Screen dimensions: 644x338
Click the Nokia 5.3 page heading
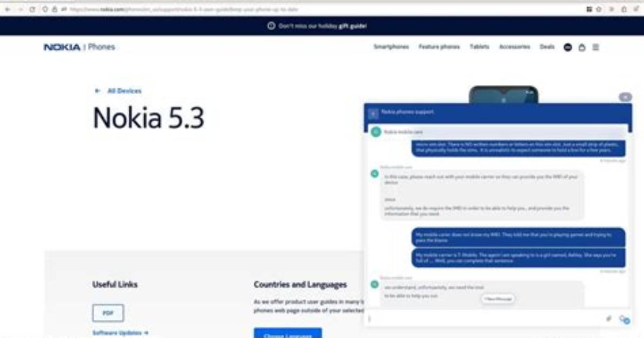(148, 118)
